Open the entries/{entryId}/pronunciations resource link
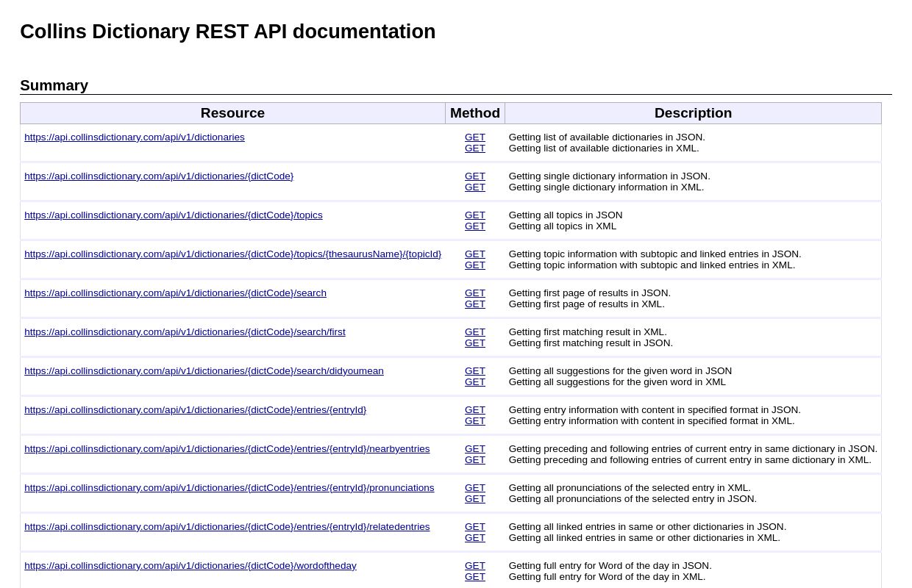The height and width of the screenshot is (588, 912). (x=229, y=488)
